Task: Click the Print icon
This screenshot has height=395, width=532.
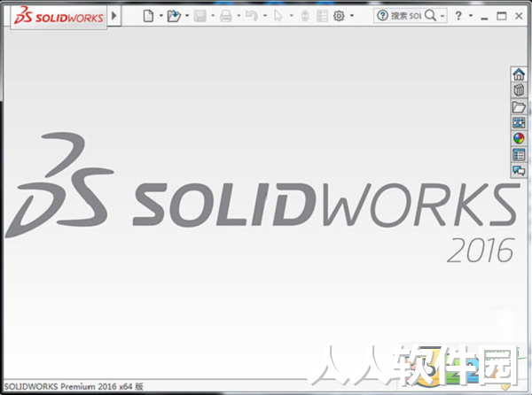Action: 225,16
